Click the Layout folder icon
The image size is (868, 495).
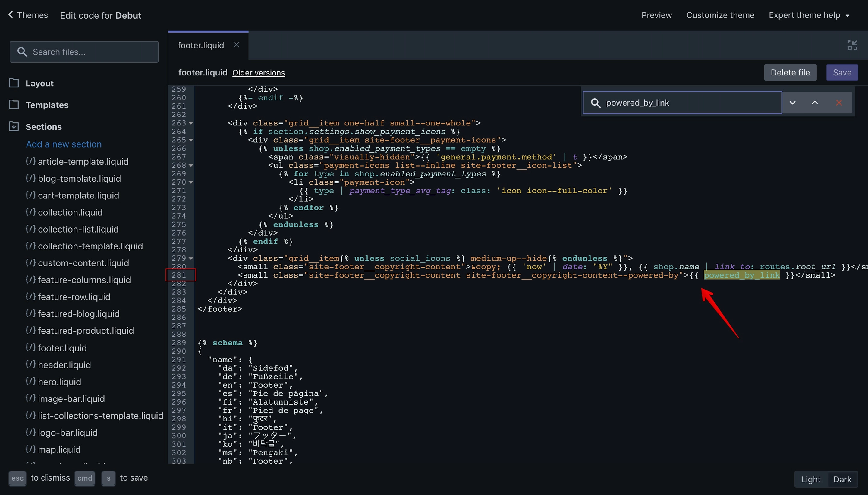pyautogui.click(x=14, y=83)
